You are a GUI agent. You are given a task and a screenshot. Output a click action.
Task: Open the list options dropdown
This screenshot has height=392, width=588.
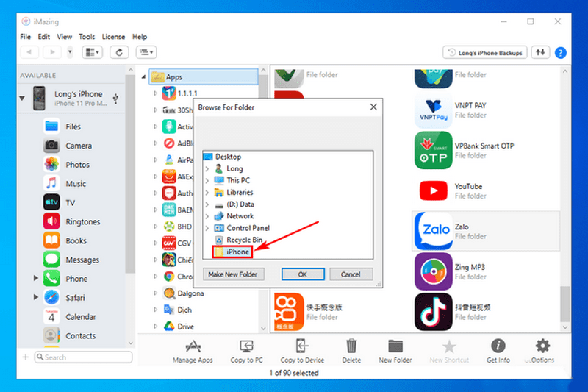tap(146, 52)
